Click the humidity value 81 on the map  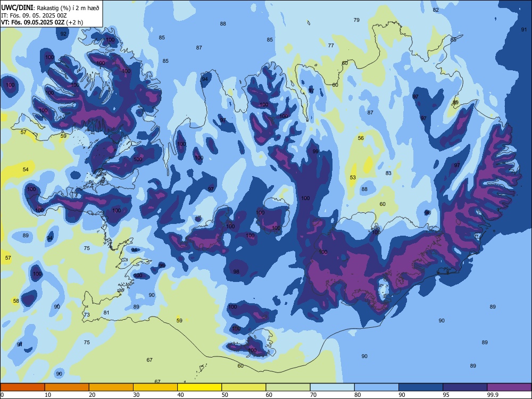tap(106, 312)
